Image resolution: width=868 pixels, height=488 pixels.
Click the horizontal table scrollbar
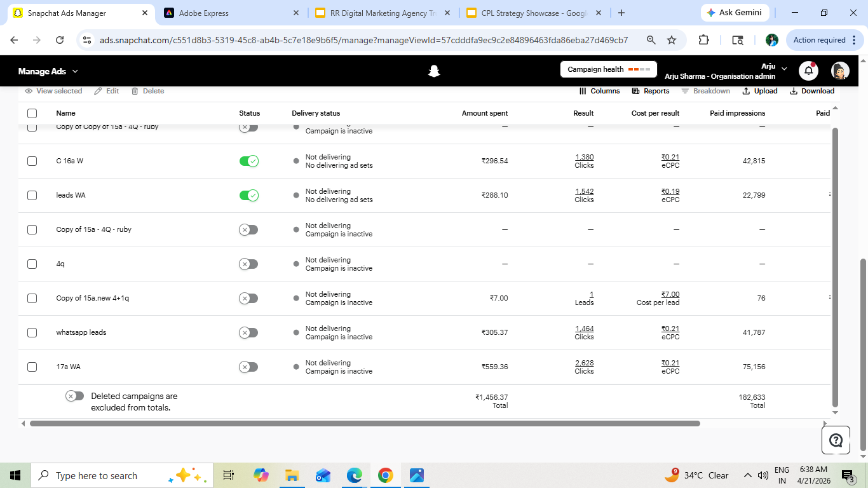pos(364,423)
